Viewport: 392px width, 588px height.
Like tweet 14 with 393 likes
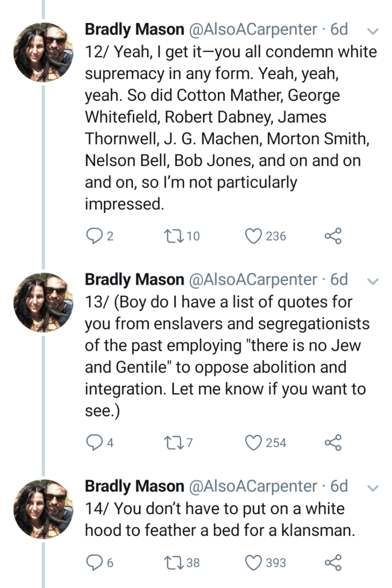(253, 563)
